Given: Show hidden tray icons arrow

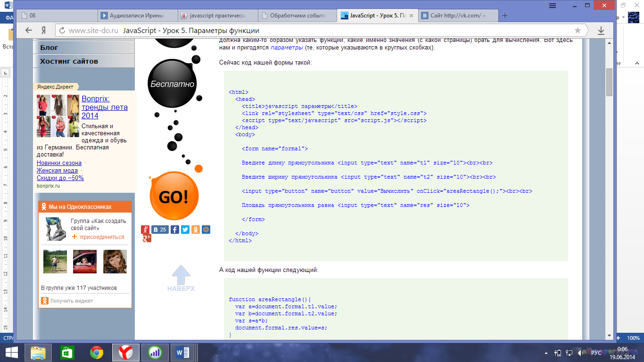Looking at the screenshot, I should 546,353.
